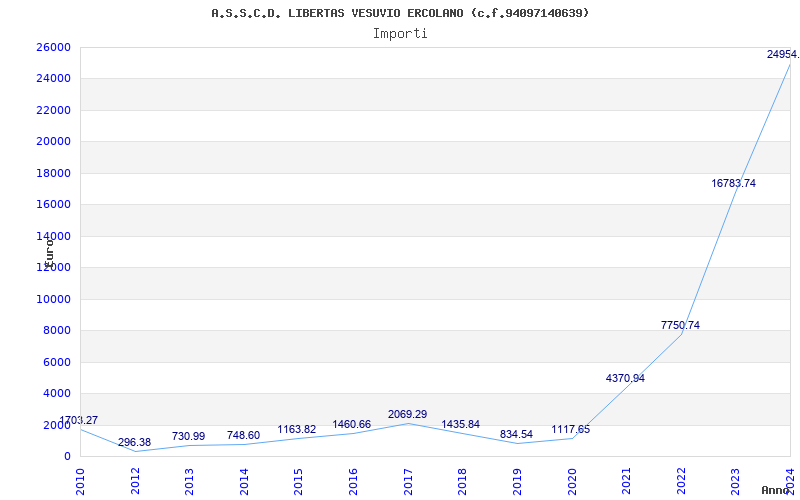Viewport: 800px width, 500px height.
Task: Click the 6000 y-axis tick label
Action: coord(56,362)
